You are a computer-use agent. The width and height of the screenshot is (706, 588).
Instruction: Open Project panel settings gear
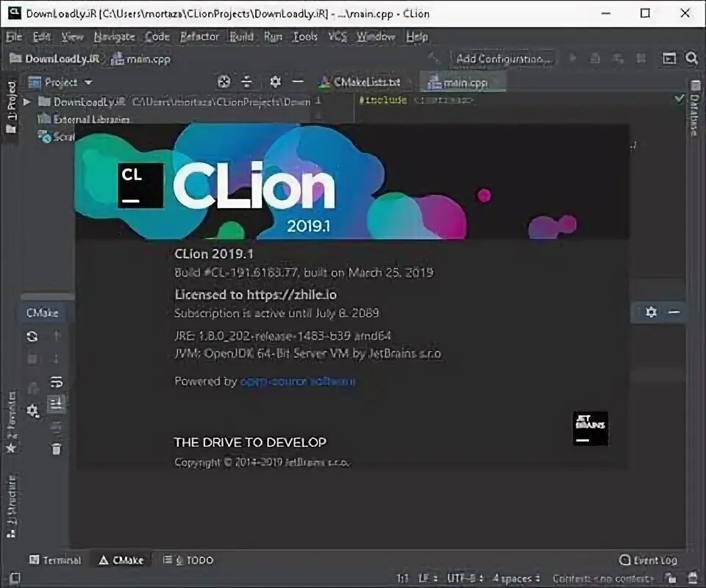point(275,82)
